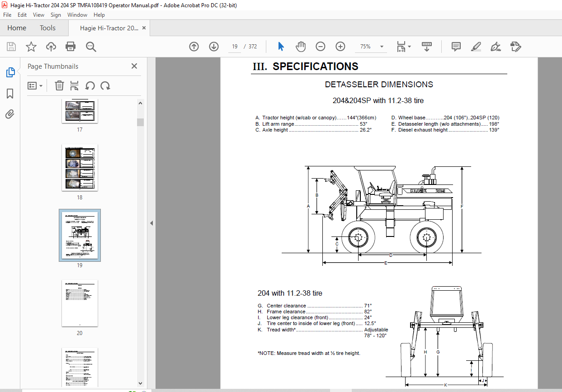Open thumbnail options menu dropdown

35,85
